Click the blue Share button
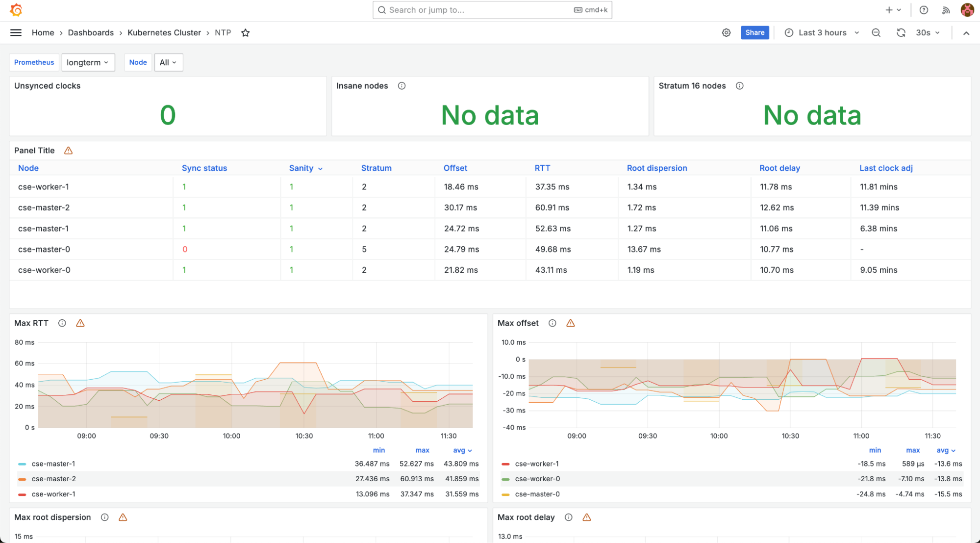This screenshot has height=543, width=980. tap(754, 33)
